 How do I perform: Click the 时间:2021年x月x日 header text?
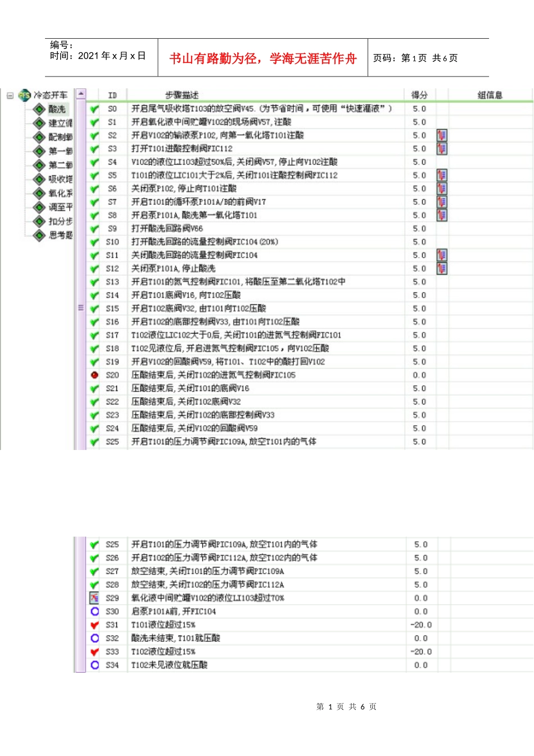point(98,56)
